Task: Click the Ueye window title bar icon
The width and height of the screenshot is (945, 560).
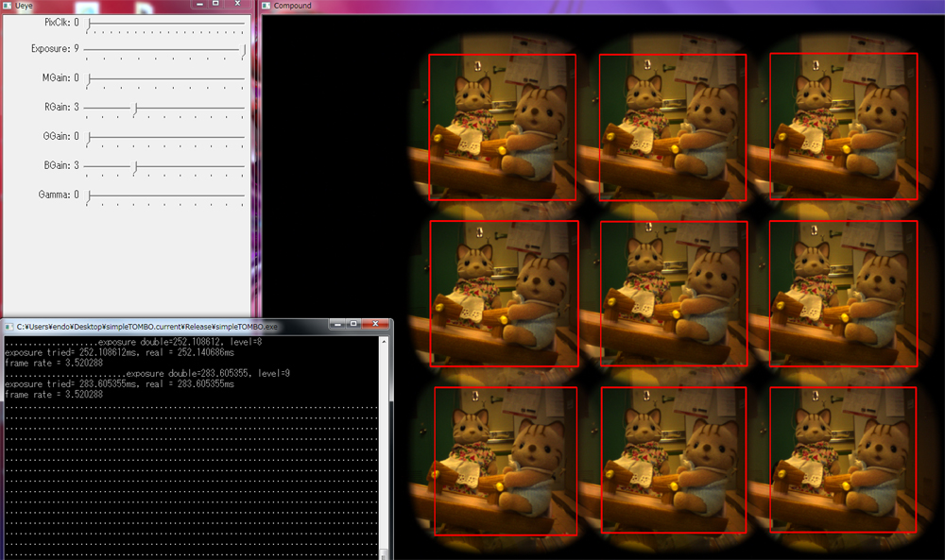Action: click(8, 6)
